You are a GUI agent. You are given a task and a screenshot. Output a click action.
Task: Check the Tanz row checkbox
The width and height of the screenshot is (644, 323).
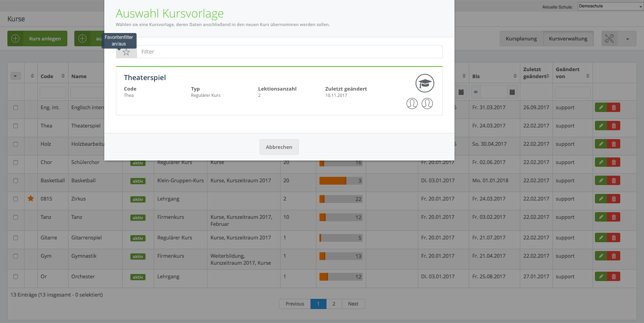click(16, 217)
